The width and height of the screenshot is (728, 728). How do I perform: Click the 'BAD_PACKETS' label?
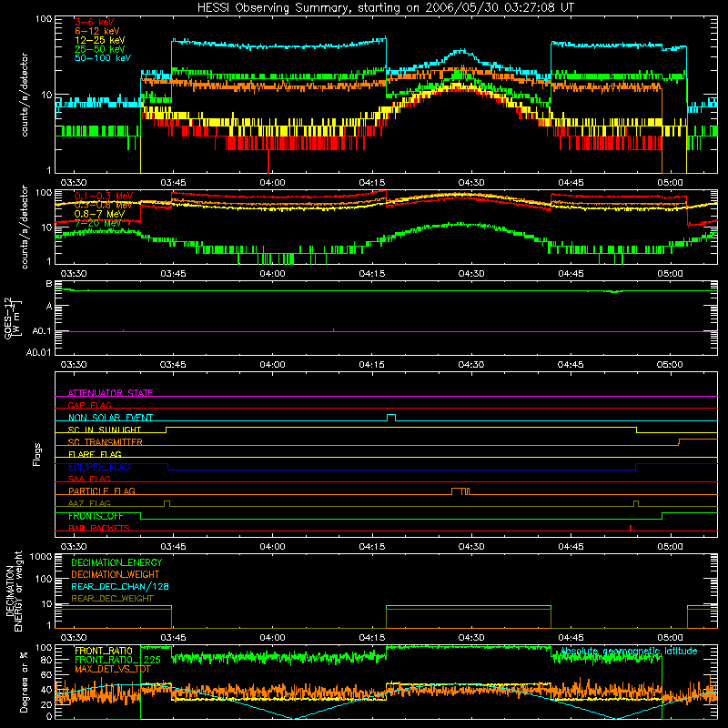tap(99, 528)
